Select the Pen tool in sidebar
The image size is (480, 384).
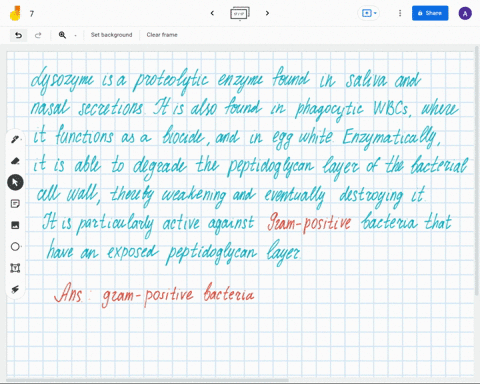[15, 139]
